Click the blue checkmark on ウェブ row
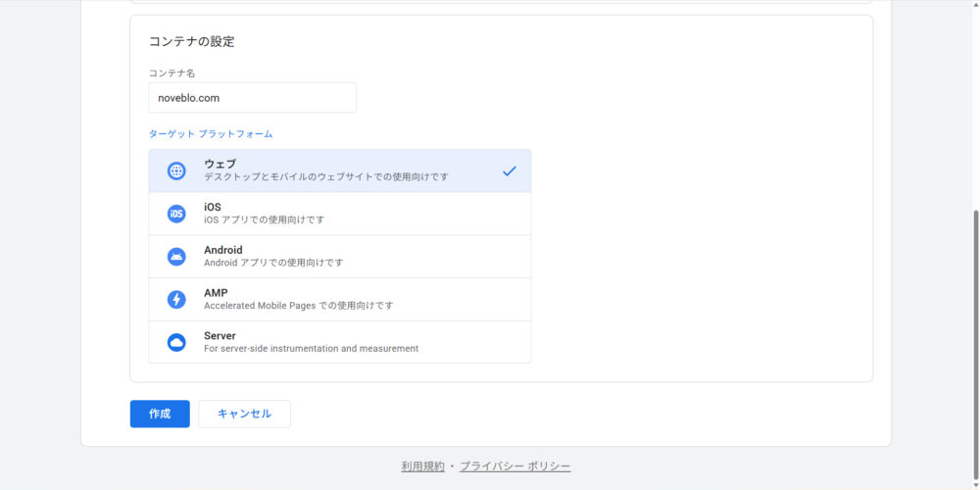This screenshot has width=980, height=490. point(509,171)
